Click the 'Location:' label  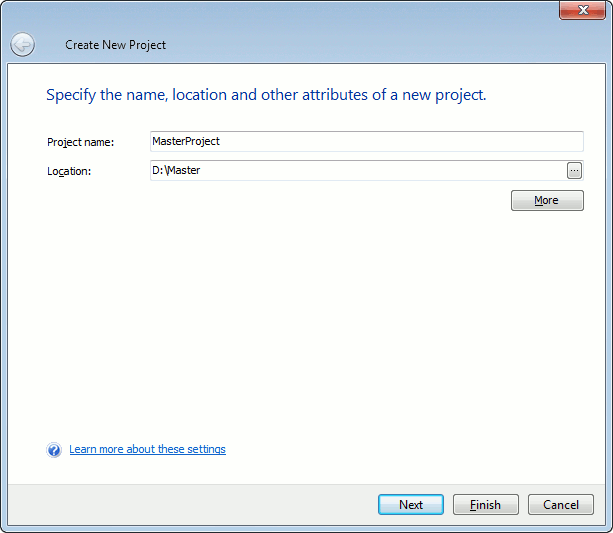tap(69, 171)
